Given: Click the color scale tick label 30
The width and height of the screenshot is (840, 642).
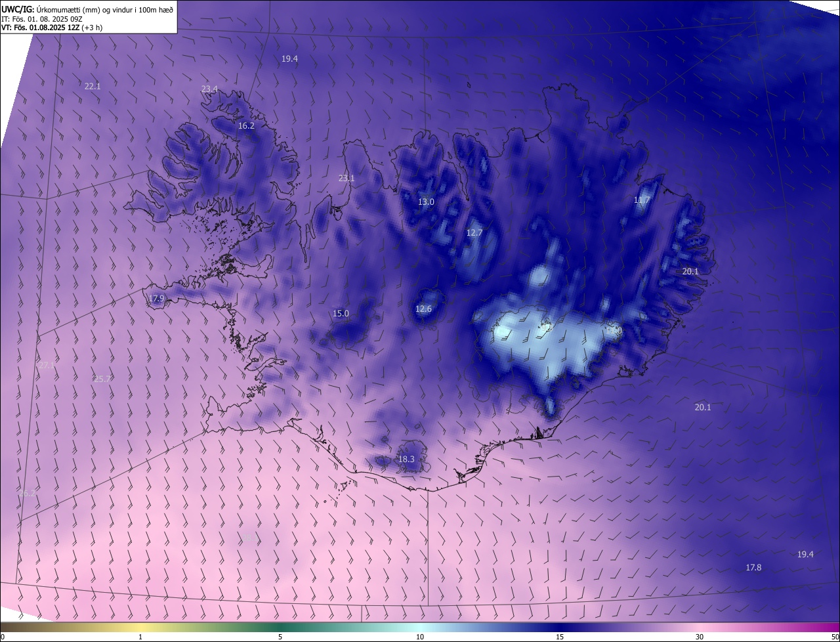Looking at the screenshot, I should (x=700, y=637).
